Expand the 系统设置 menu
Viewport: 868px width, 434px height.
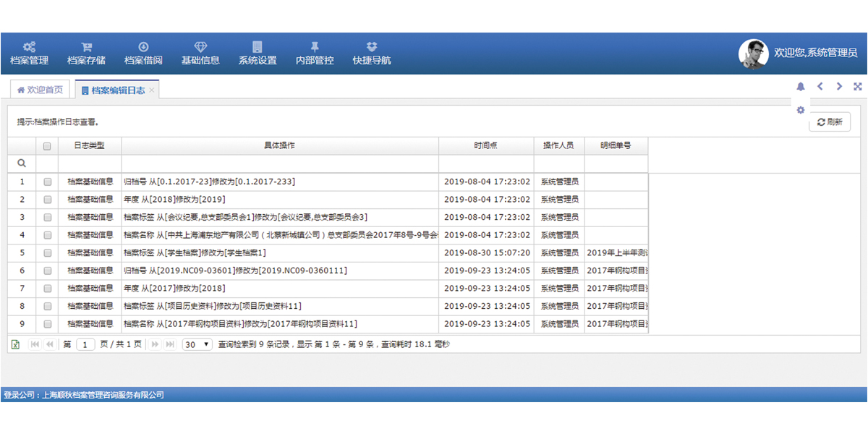(x=258, y=54)
